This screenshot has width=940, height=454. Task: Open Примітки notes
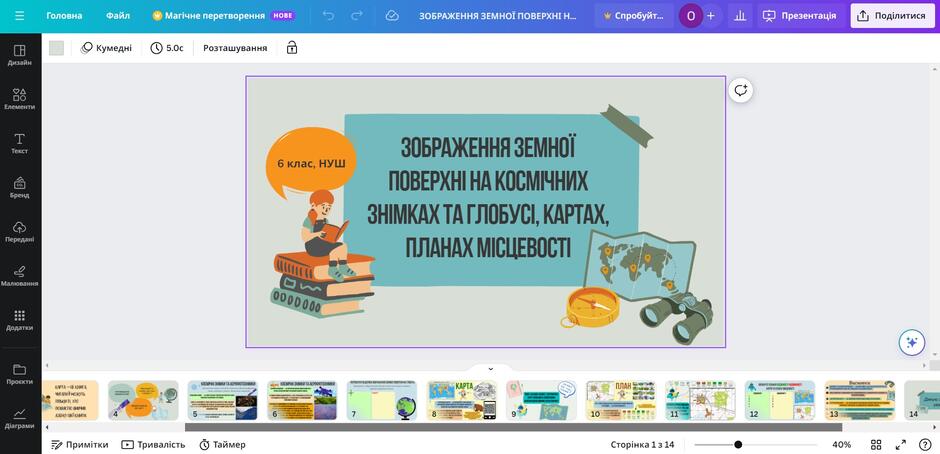[x=80, y=444]
